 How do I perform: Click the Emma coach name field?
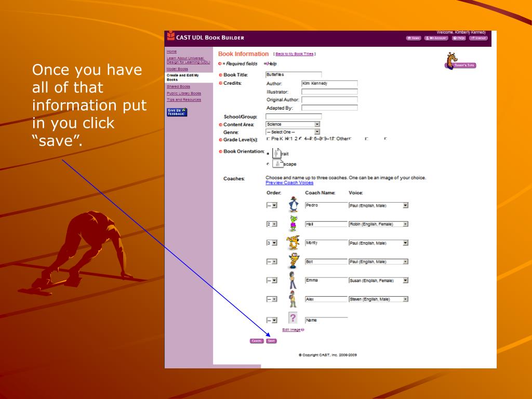tap(326, 280)
